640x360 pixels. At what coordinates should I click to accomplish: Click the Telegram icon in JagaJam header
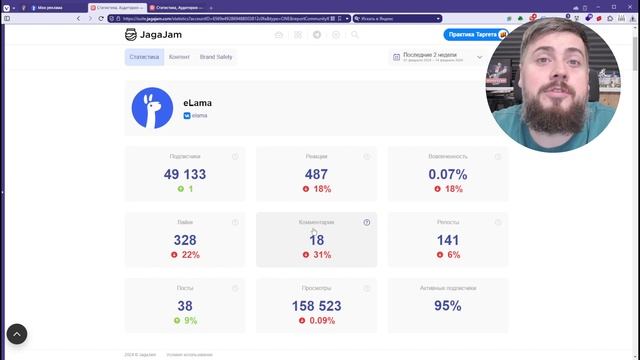317,35
